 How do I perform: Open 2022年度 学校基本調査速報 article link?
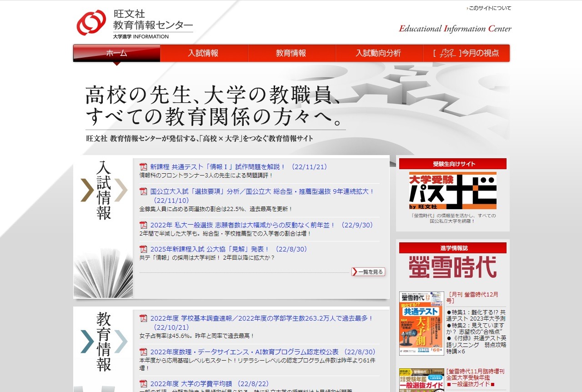(262, 323)
